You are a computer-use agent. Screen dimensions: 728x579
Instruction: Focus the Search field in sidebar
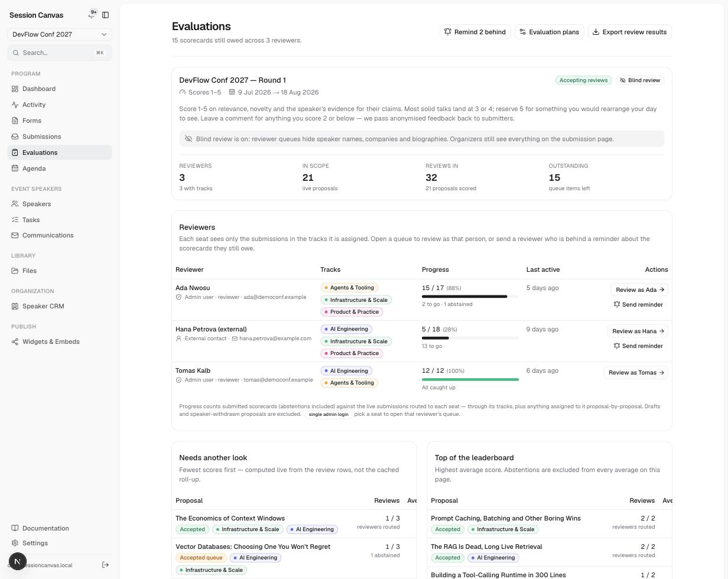60,53
